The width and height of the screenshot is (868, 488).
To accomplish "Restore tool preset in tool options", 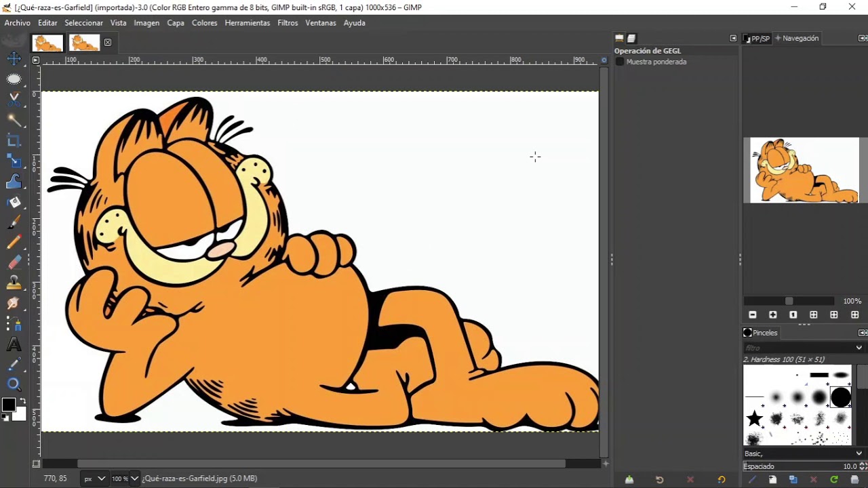I will coord(659,480).
